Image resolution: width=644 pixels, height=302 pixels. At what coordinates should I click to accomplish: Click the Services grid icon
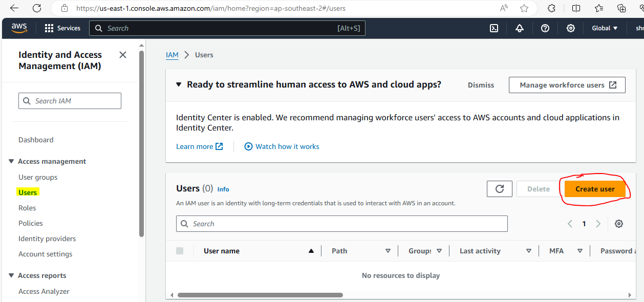pos(49,28)
